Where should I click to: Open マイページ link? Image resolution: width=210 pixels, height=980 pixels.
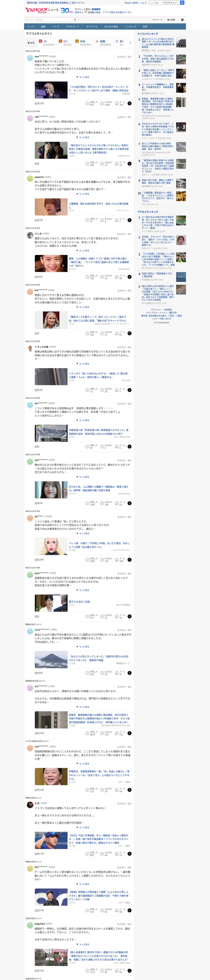click(x=157, y=20)
